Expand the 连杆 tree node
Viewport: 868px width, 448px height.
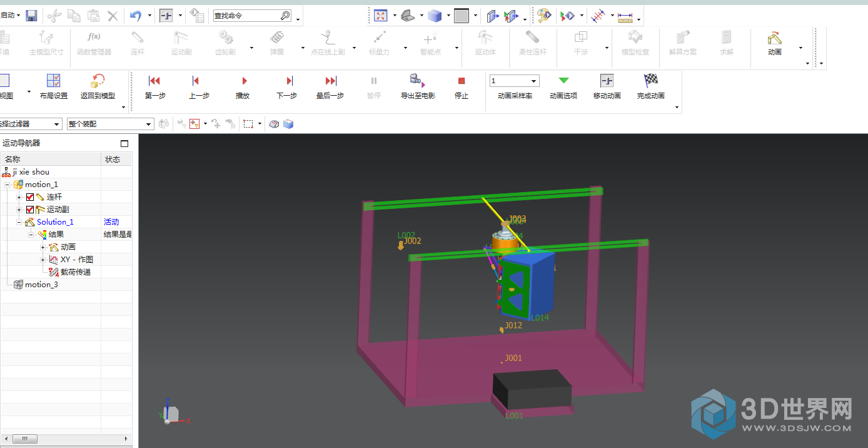point(19,197)
